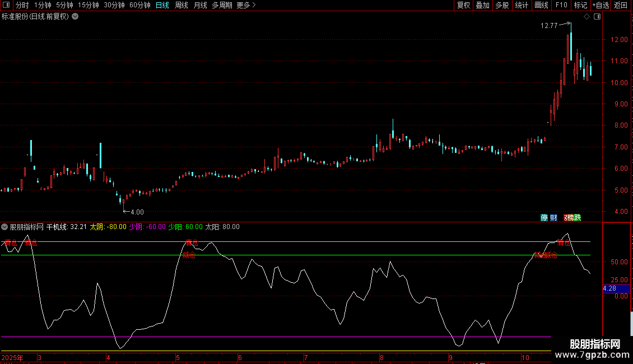Open the 画线 drawing tools
Image resolution: width=633 pixels, height=364 pixels.
[541, 5]
